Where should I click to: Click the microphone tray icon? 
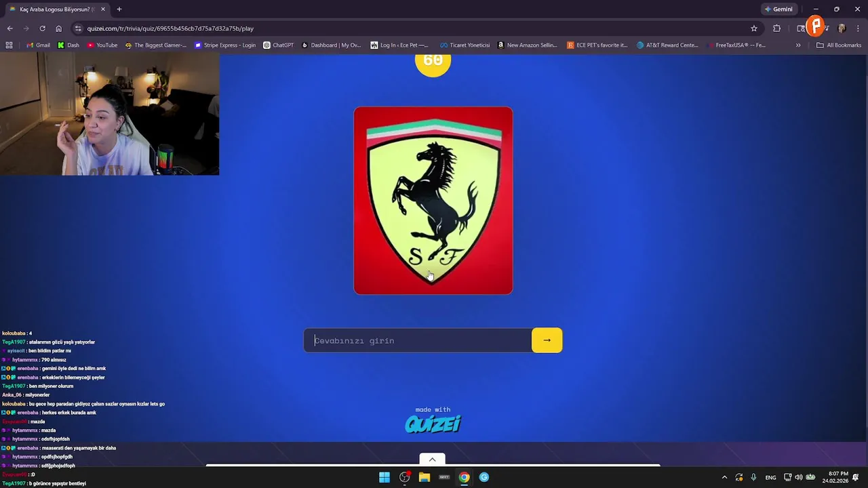pos(753,477)
